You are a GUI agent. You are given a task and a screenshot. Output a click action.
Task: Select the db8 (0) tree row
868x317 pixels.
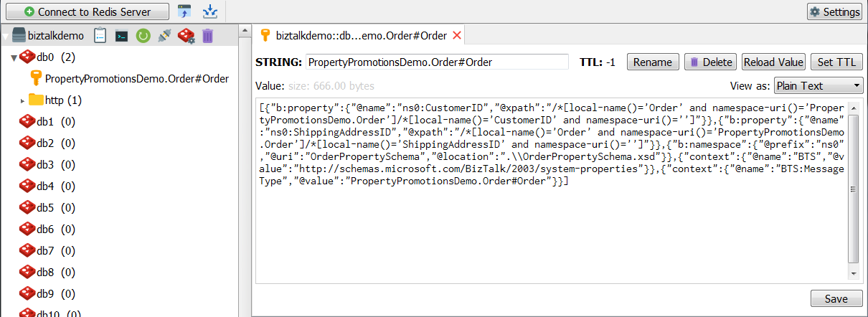click(47, 272)
